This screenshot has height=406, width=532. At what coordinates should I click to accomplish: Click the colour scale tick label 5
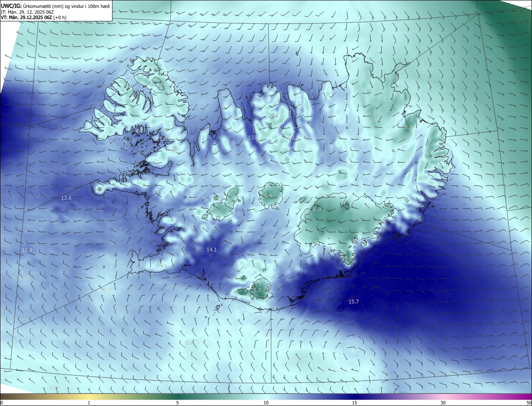tap(177, 403)
